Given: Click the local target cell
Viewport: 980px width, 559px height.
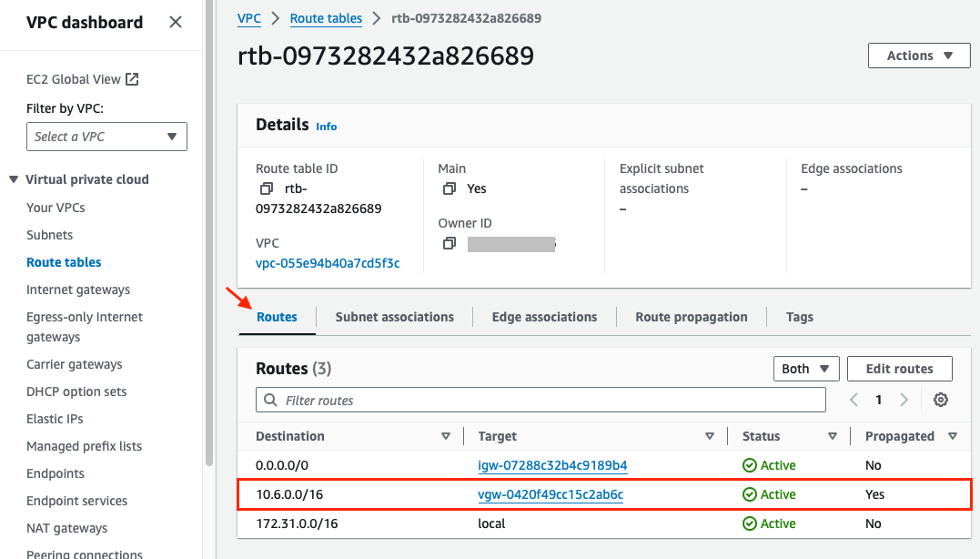Looking at the screenshot, I should click(x=491, y=523).
